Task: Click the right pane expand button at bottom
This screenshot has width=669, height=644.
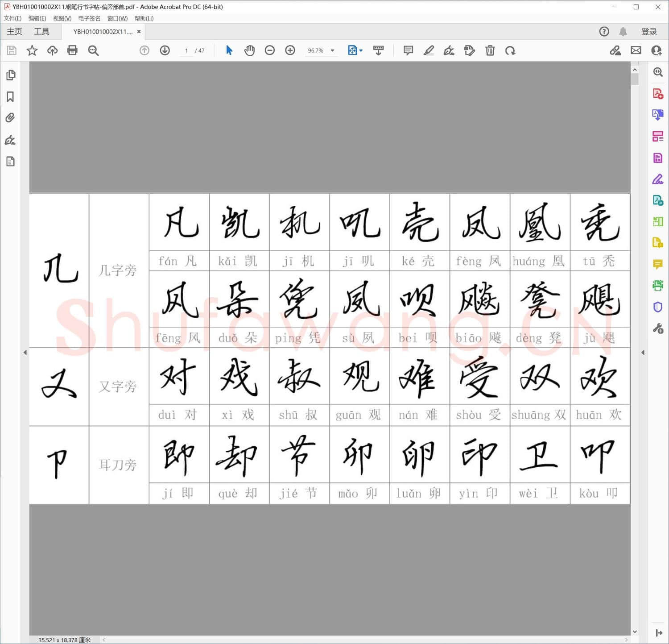Action: [659, 633]
